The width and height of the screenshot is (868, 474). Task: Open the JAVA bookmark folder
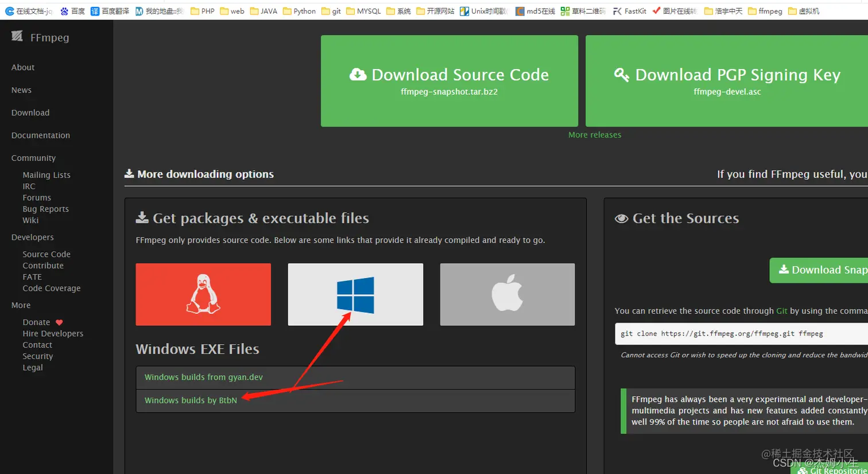point(263,11)
